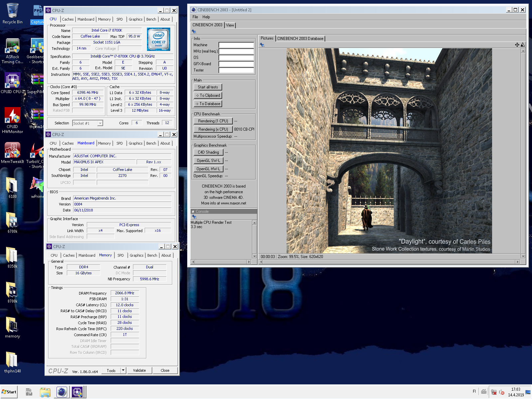
Task: Select Graphics tab in Memory CPU-Z window
Action: click(137, 255)
